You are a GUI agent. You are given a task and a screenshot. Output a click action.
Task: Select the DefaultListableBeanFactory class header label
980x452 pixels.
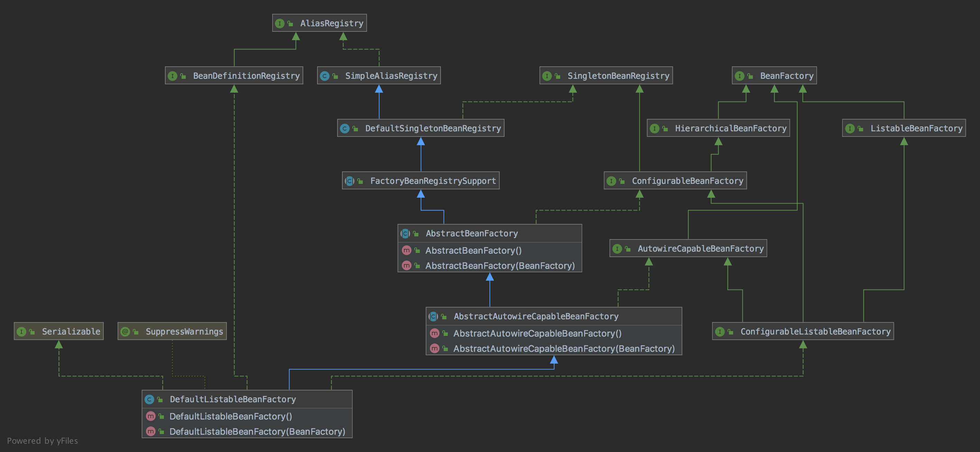tap(233, 399)
